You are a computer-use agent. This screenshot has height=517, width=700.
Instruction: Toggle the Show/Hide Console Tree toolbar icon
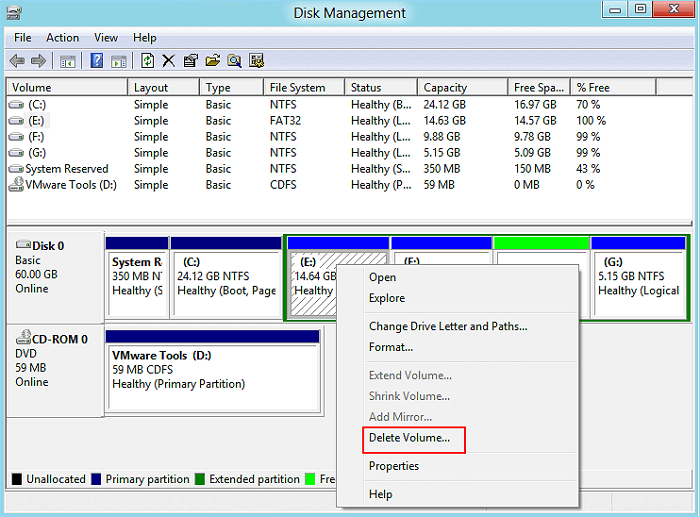(68, 61)
